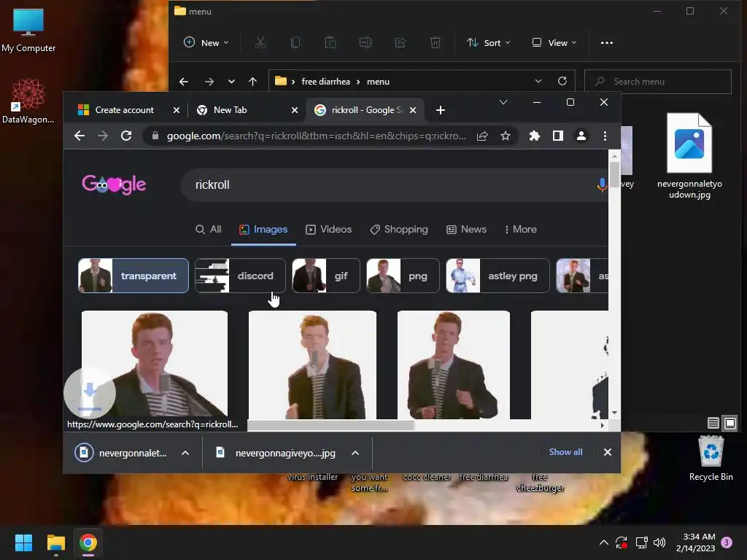Go back in File Explorer navigation
Viewport: 747px width, 560px height.
[183, 82]
